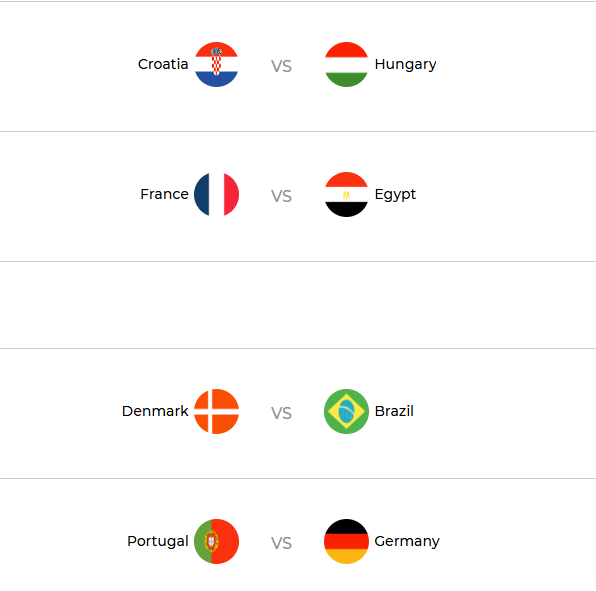Click the Portugal team name
The image size is (596, 591).
(x=158, y=542)
